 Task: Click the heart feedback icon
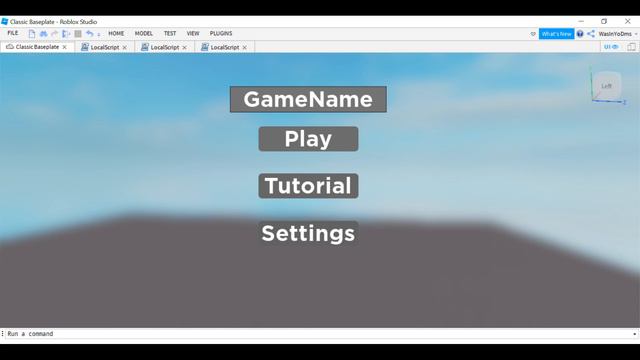[533, 34]
